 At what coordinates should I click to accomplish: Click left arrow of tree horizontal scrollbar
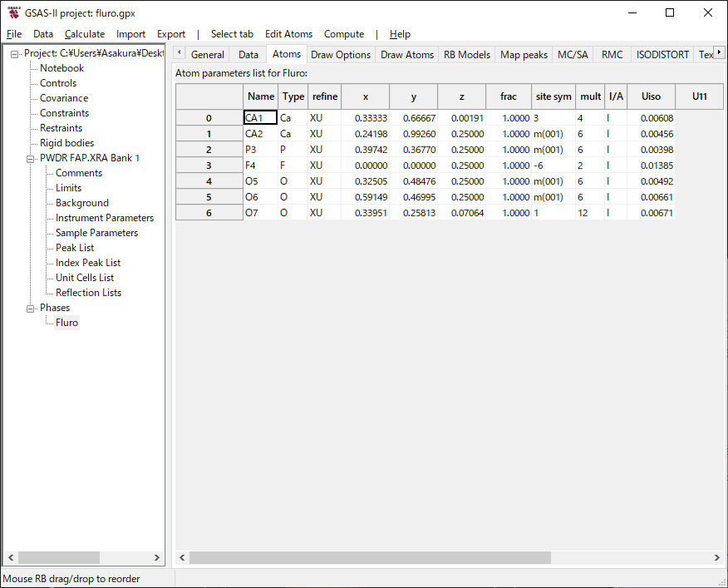point(11,557)
